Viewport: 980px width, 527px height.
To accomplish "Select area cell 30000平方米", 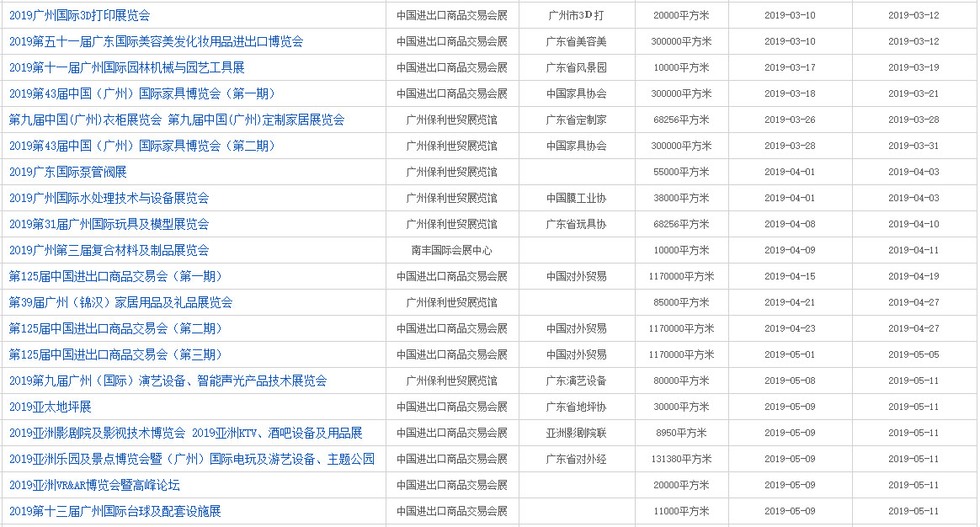I will pyautogui.click(x=681, y=407).
